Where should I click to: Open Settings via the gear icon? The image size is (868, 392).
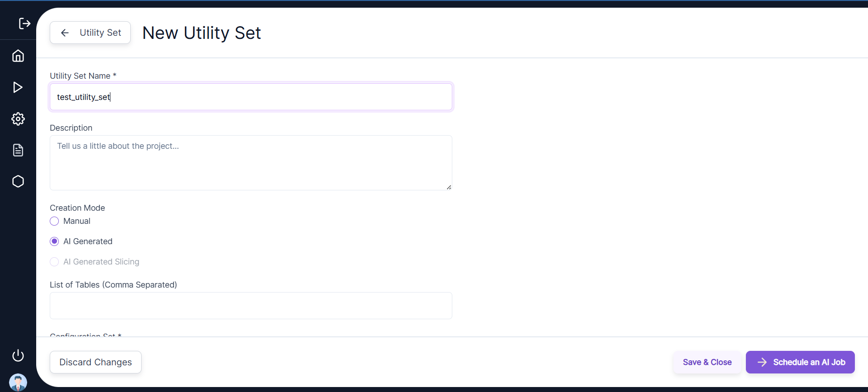18,119
